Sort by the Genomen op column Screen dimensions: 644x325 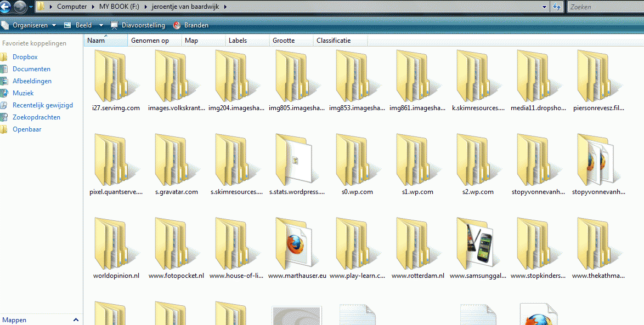[x=155, y=40]
